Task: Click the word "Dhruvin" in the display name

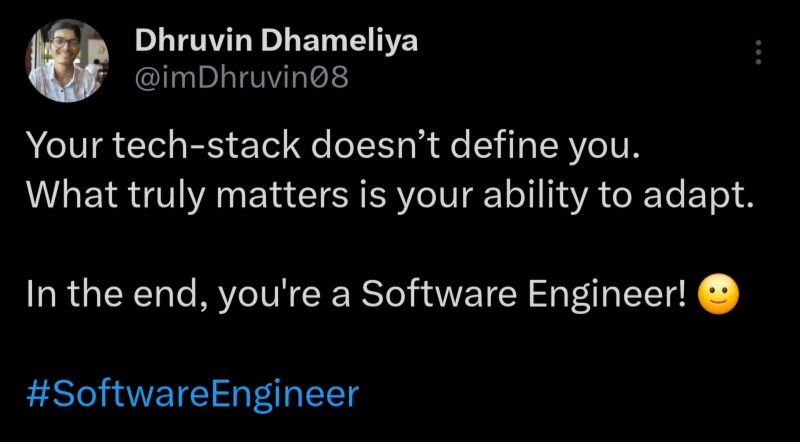Action: (x=182, y=43)
